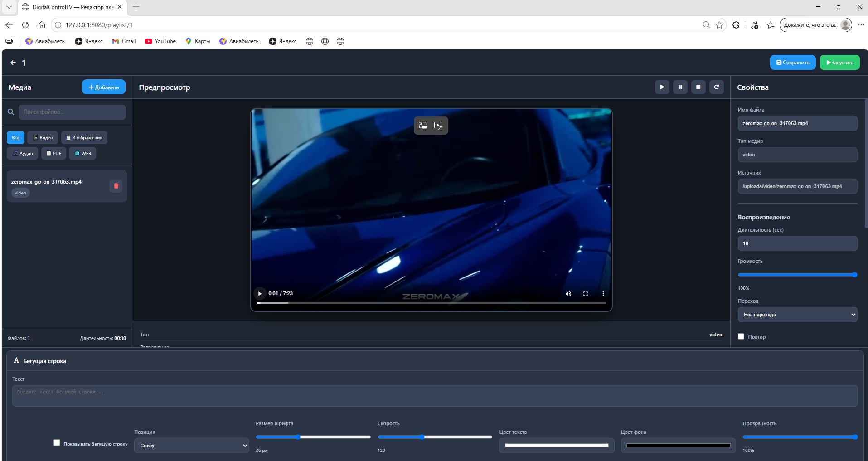Click the second overlay icon on the video
The image size is (868, 461).
point(438,126)
